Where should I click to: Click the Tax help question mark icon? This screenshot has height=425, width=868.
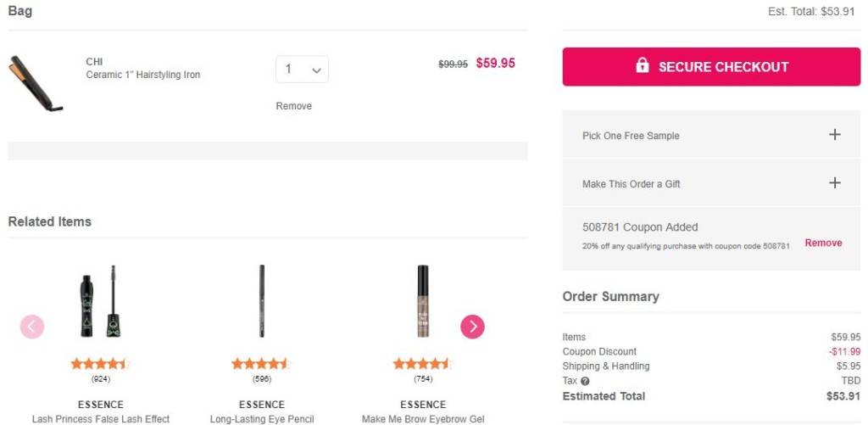[585, 381]
